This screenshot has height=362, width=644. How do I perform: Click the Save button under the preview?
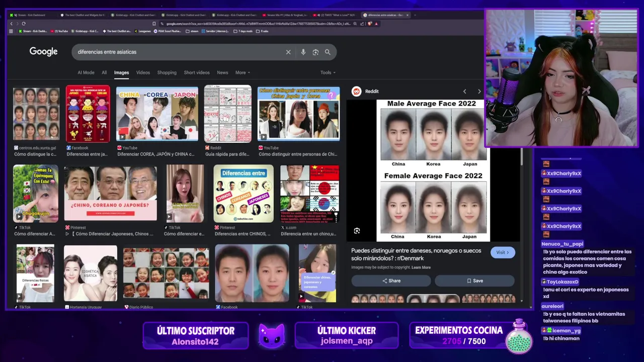tap(474, 281)
